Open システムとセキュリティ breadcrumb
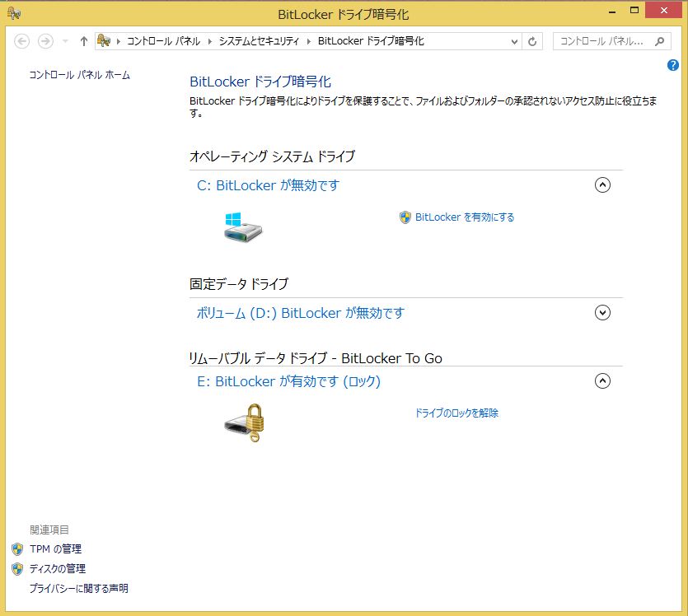This screenshot has height=616, width=688. (259, 41)
